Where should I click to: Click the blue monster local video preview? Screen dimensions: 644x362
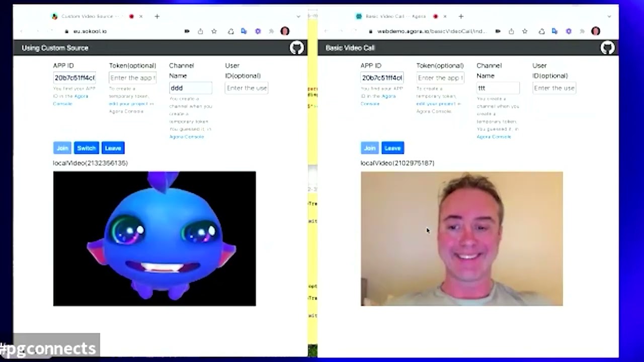click(x=154, y=239)
